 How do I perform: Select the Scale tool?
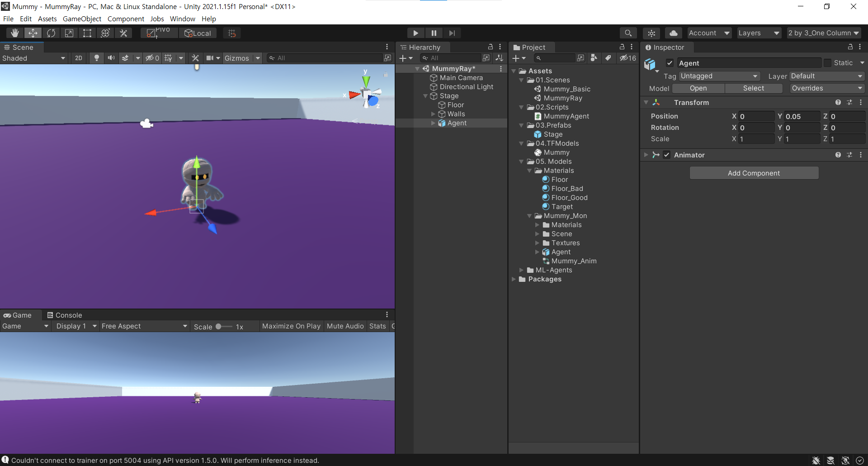(x=69, y=33)
